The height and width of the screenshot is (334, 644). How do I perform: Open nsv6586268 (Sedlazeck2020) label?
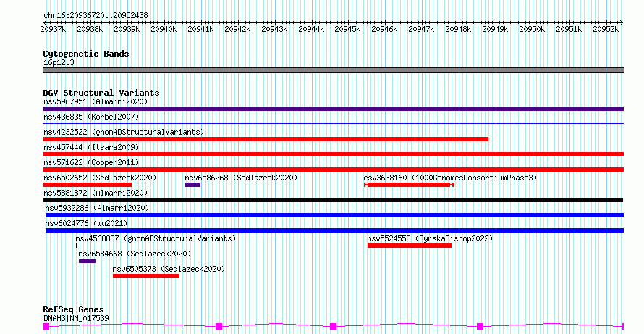tap(241, 178)
